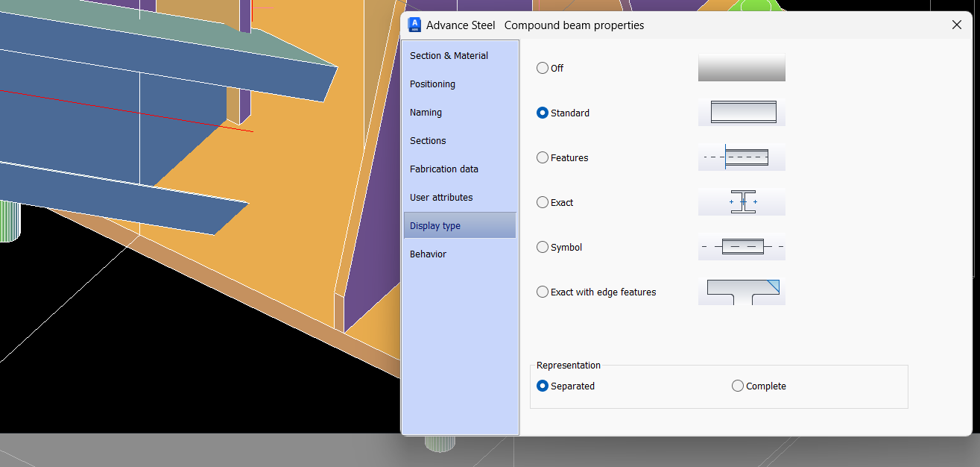The height and width of the screenshot is (467, 980).
Task: Click the Symbol display preview image
Action: tap(742, 247)
